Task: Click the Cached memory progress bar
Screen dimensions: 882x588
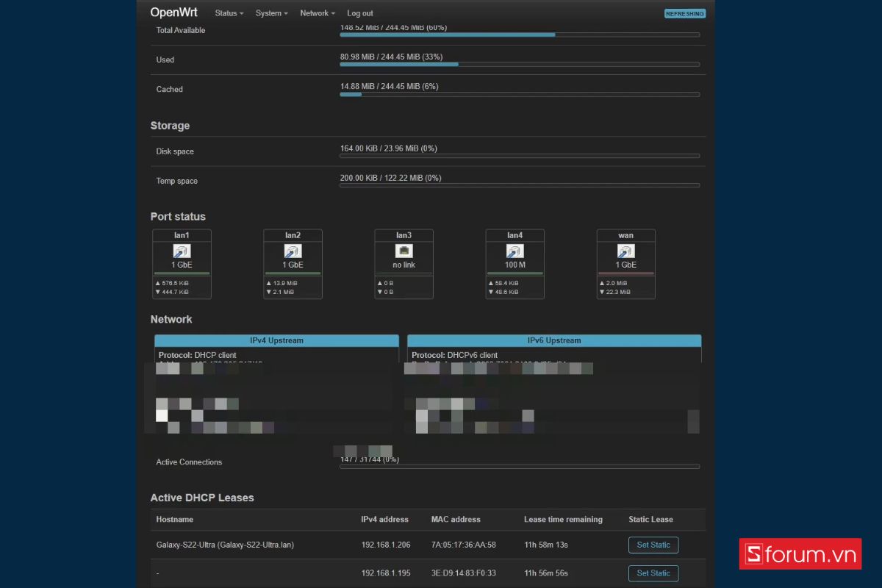Action: point(520,94)
